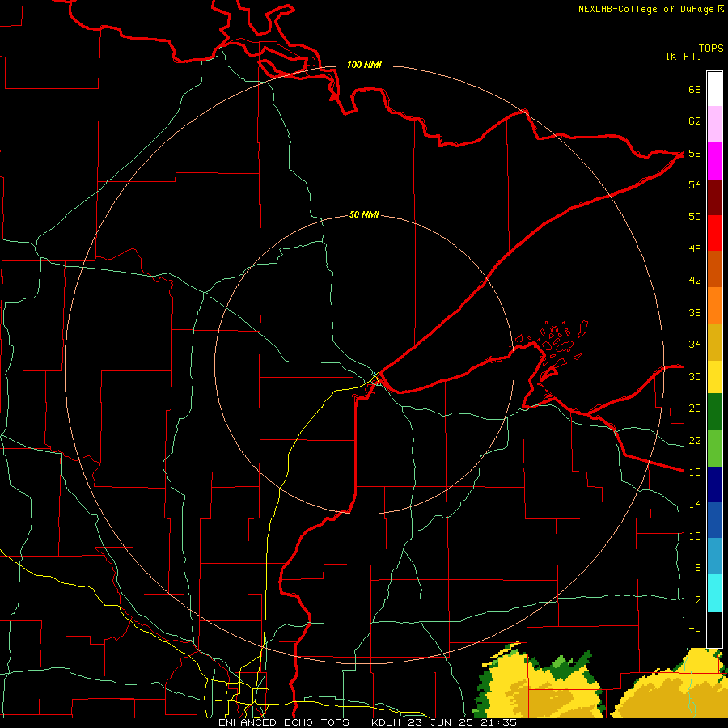Click the legend value '14'
Image resolution: width=728 pixels, height=728 pixels.
[695, 504]
